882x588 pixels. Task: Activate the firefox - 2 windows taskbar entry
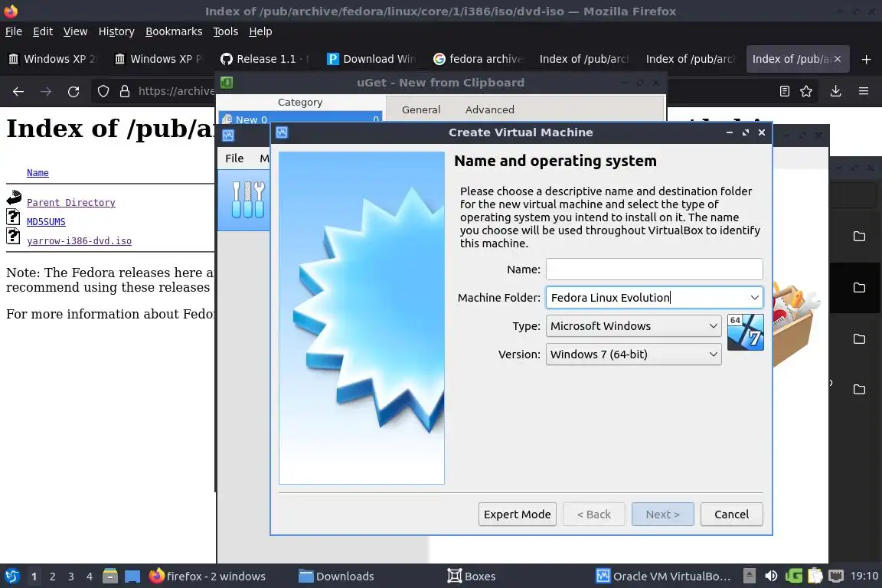207,577
